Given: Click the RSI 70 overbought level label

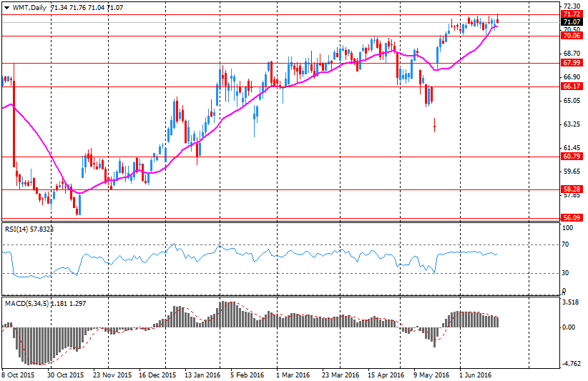Looking at the screenshot, I should pos(565,244).
